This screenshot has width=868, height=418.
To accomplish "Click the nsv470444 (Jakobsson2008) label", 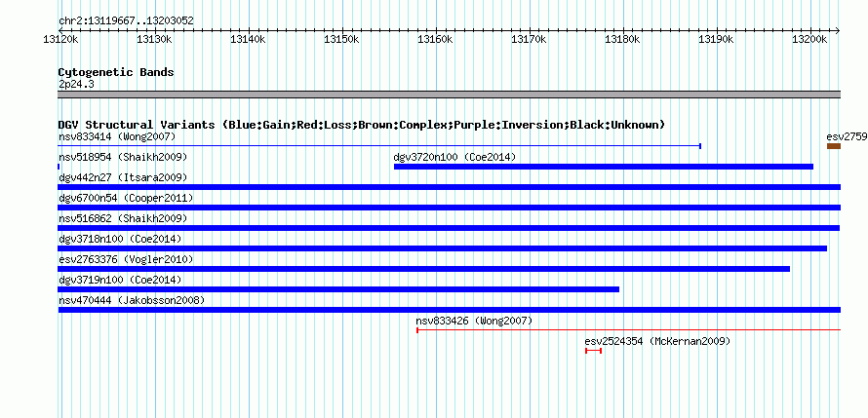I will (x=132, y=300).
